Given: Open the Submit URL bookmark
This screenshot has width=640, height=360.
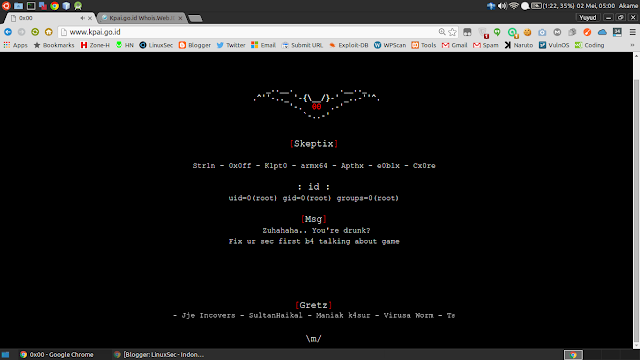Looking at the screenshot, I should coord(302,45).
